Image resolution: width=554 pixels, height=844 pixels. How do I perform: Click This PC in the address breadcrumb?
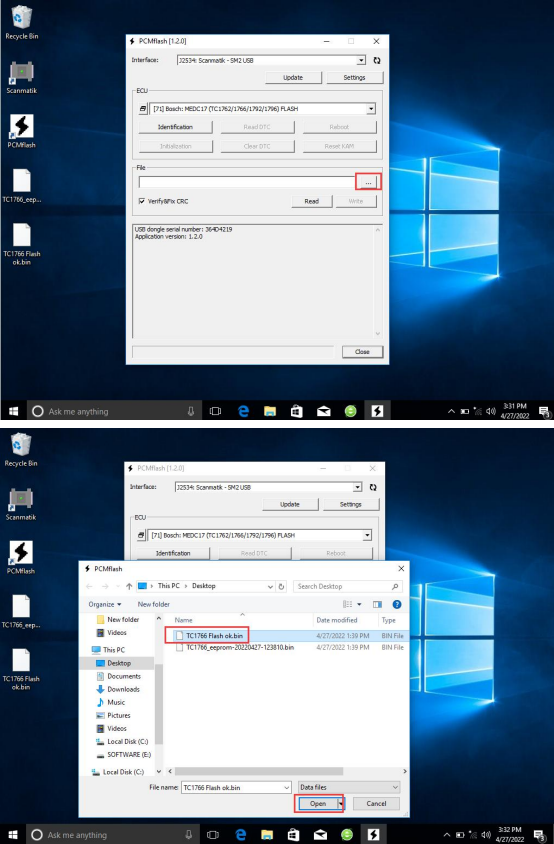click(x=169, y=586)
